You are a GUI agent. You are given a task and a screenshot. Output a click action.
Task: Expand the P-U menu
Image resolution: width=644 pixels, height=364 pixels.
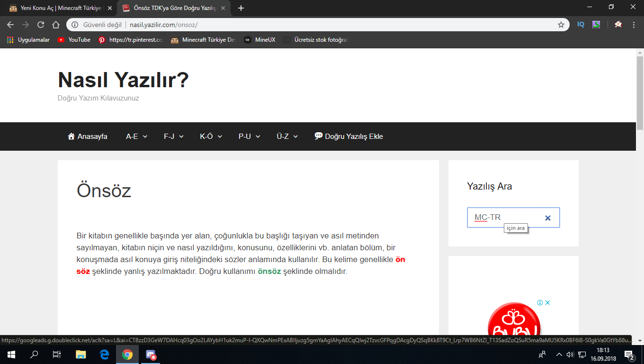click(x=250, y=136)
